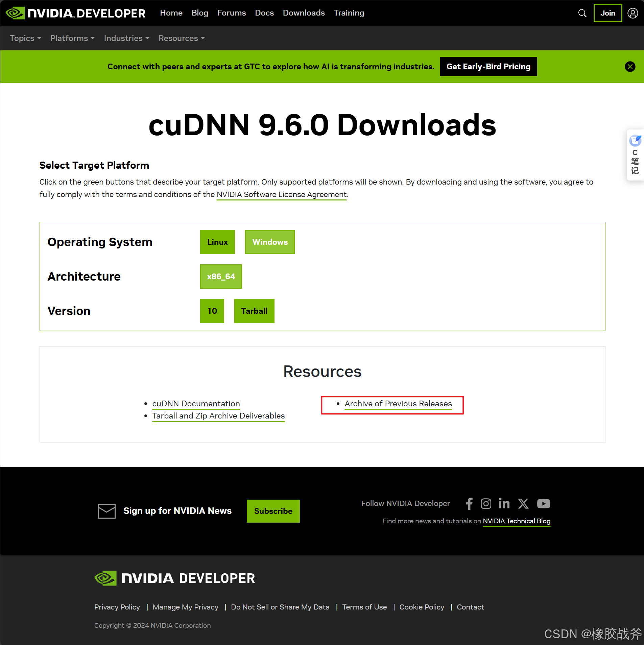Click the NVIDIA Developer logo in header

pyautogui.click(x=76, y=13)
